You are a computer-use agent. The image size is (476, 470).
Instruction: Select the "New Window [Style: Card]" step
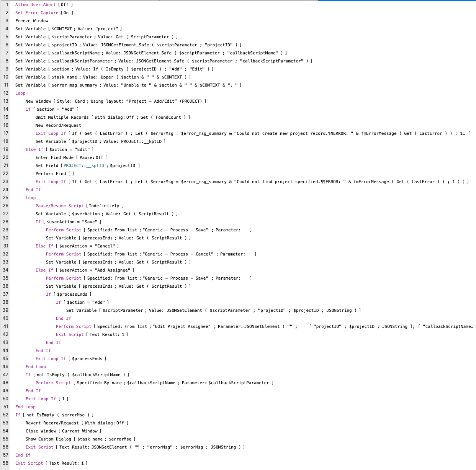77,101
